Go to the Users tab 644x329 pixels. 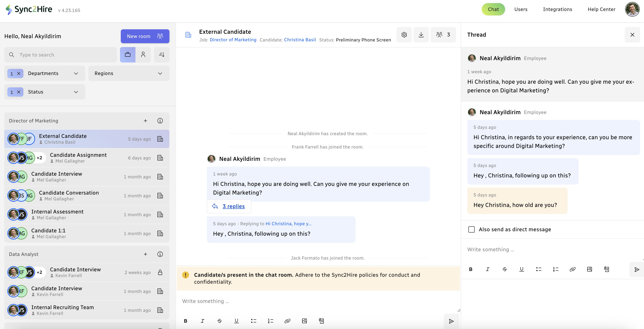[x=521, y=9]
